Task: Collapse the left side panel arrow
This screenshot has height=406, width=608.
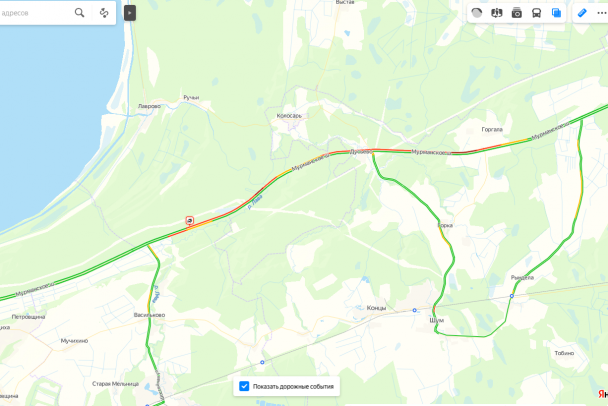Action: (130, 13)
